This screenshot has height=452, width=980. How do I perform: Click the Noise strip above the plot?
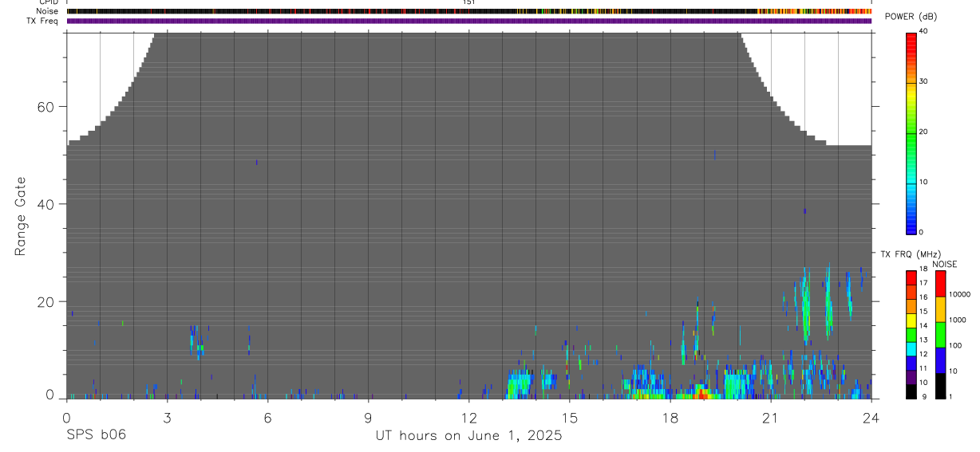[x=469, y=11]
